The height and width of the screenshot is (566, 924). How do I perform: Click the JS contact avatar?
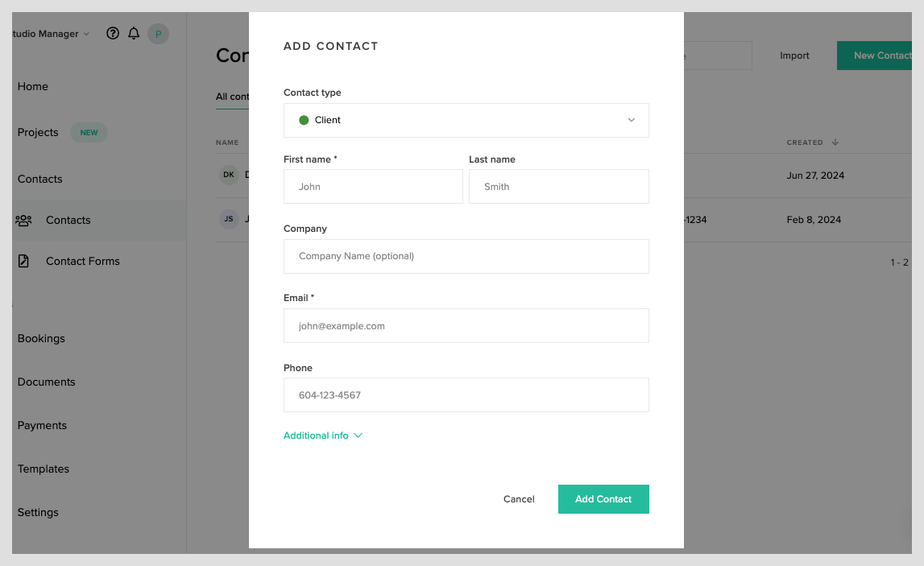coord(228,218)
